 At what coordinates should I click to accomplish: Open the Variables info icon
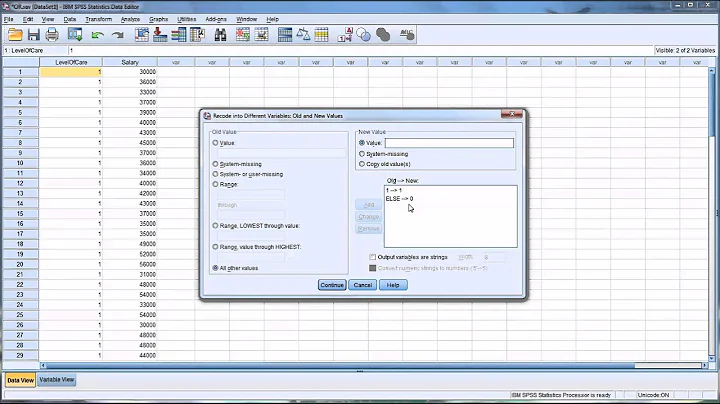pos(179,35)
